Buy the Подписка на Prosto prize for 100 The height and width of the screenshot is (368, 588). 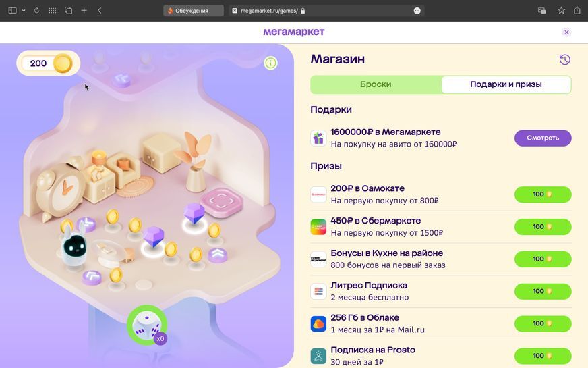coord(543,356)
